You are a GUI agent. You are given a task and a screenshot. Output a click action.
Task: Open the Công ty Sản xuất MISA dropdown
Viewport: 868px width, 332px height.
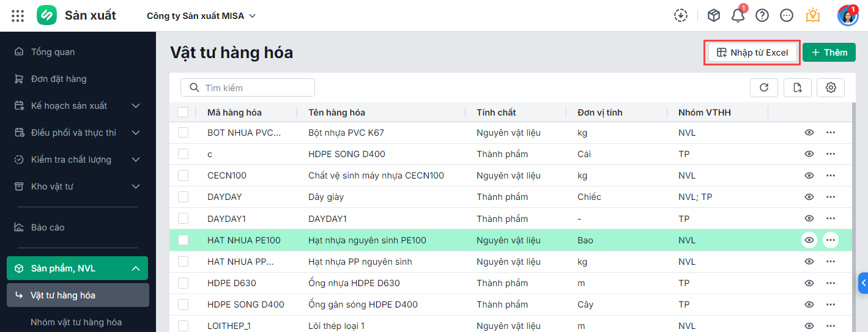(201, 16)
